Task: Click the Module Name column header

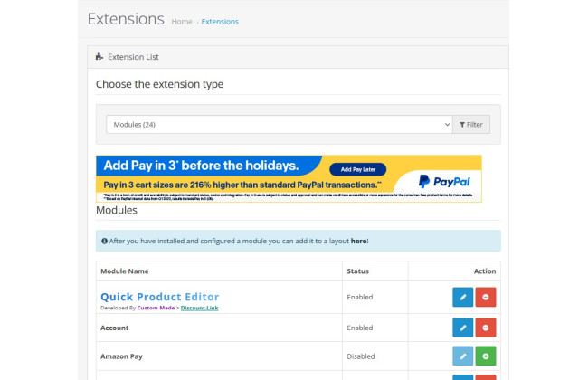Action: click(x=125, y=271)
